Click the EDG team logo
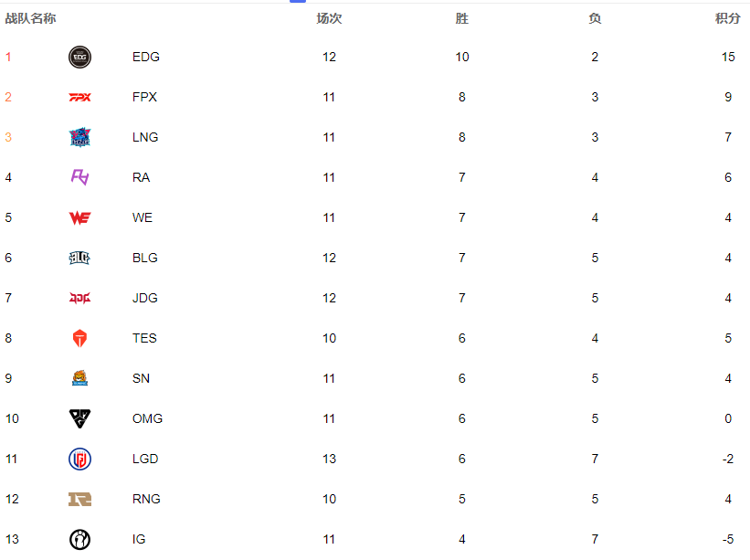Image resolution: width=750 pixels, height=560 pixels. pyautogui.click(x=79, y=58)
